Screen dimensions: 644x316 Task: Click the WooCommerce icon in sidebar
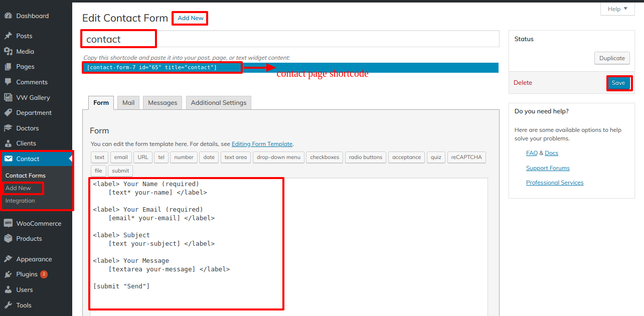[8, 223]
